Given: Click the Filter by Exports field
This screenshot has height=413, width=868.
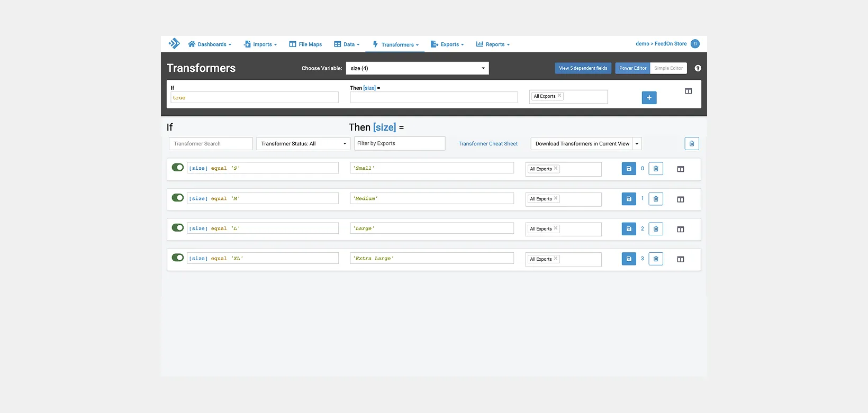Looking at the screenshot, I should tap(400, 143).
